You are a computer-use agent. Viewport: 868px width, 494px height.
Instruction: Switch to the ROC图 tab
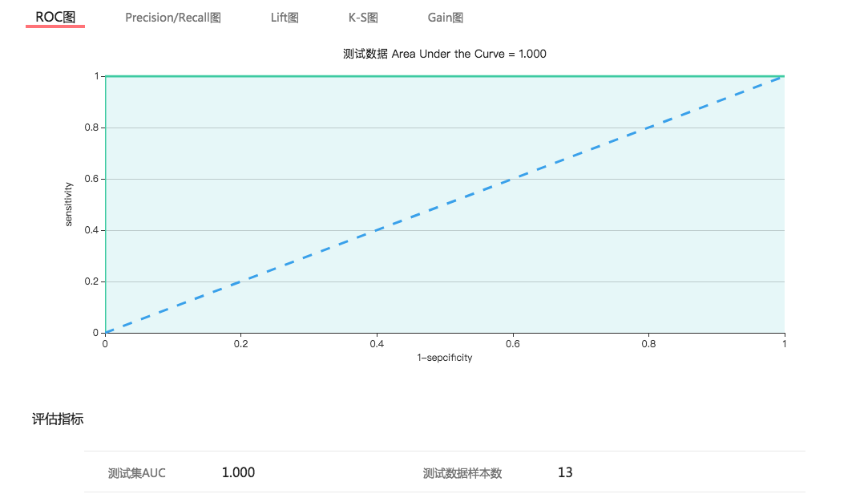click(x=55, y=17)
